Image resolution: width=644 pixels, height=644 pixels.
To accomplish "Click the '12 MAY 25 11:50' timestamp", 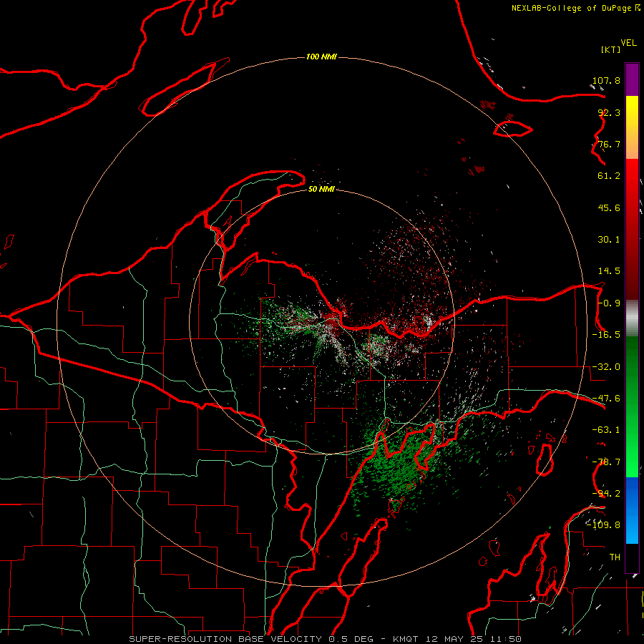I will click(x=474, y=639).
